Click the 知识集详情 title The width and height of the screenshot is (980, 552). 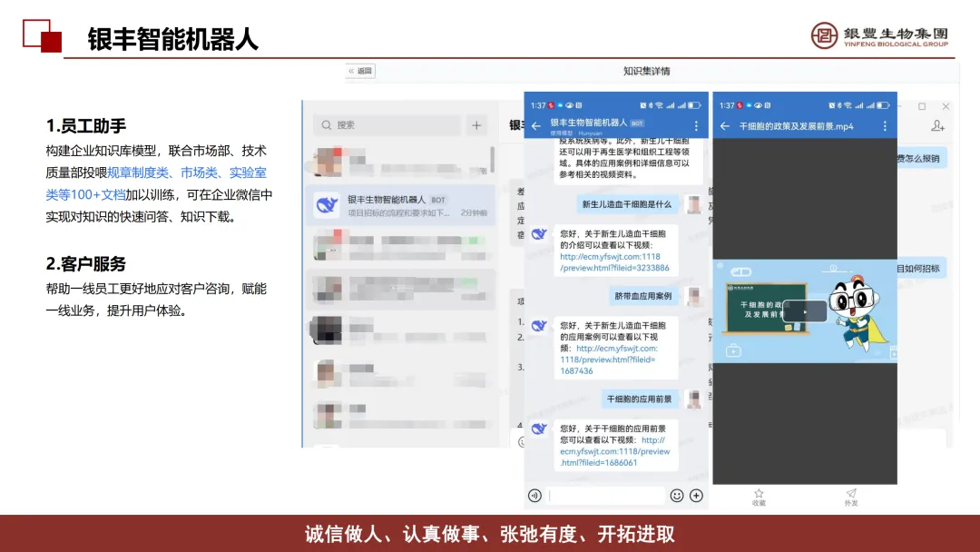(x=646, y=71)
